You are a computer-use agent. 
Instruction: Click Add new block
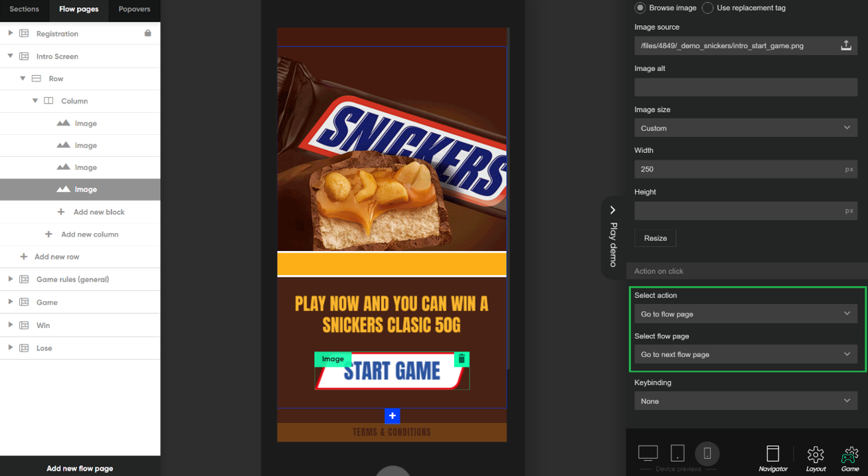99,212
